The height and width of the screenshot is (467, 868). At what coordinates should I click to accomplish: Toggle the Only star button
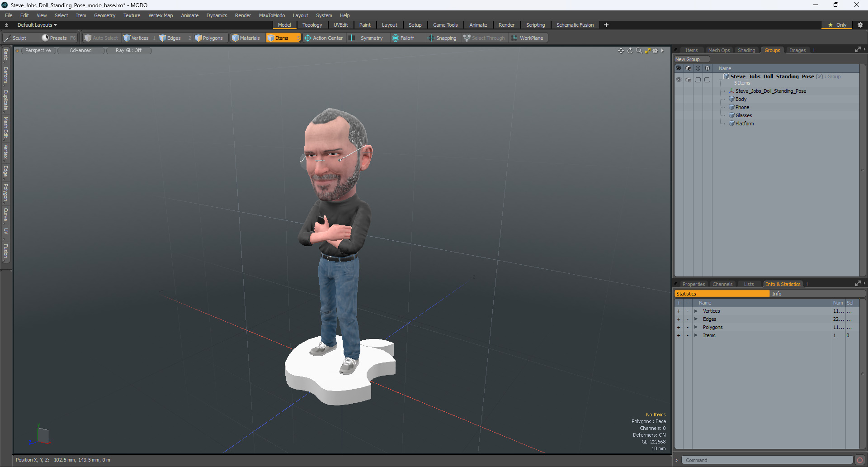click(x=837, y=25)
